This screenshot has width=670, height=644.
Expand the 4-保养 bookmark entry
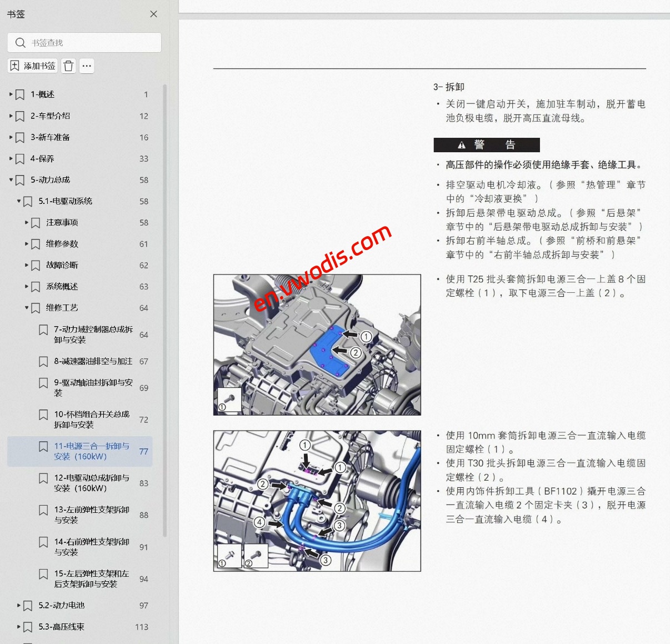(11, 158)
